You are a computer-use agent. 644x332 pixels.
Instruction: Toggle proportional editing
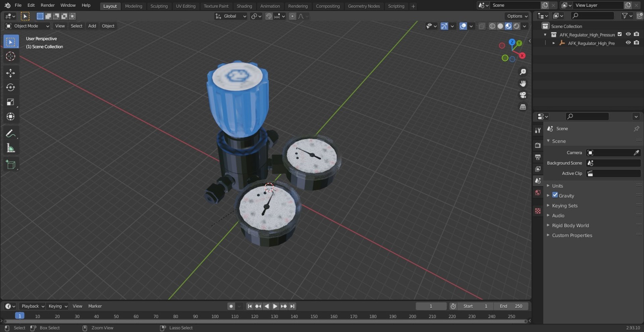coord(292,16)
